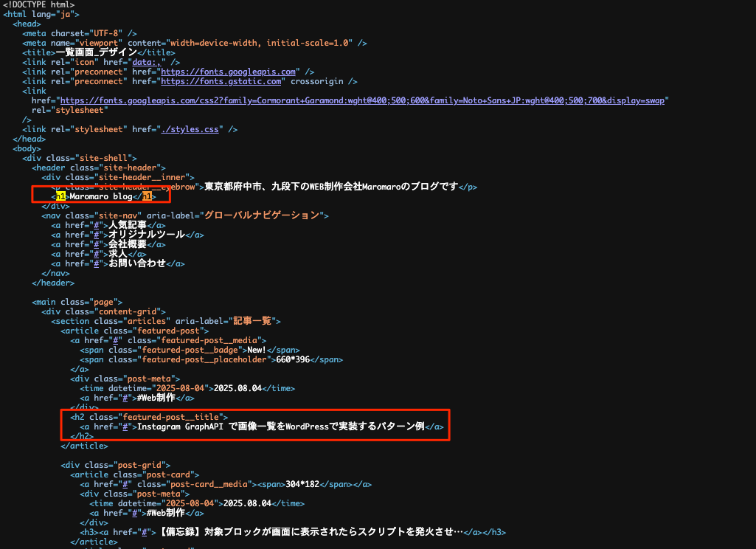The width and height of the screenshot is (756, 549).
Task: Click the 求人 nav anchor text
Action: pos(118,254)
